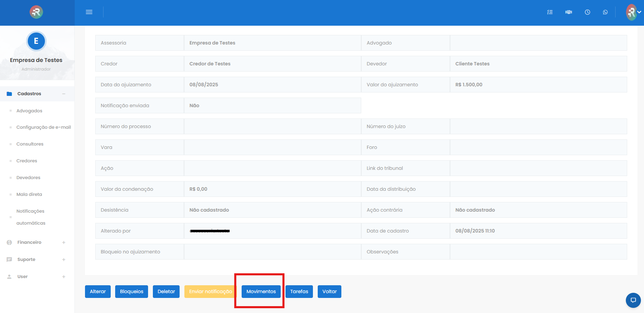The height and width of the screenshot is (313, 644).
Task: Open the task checklist icon in header
Action: coord(550,12)
